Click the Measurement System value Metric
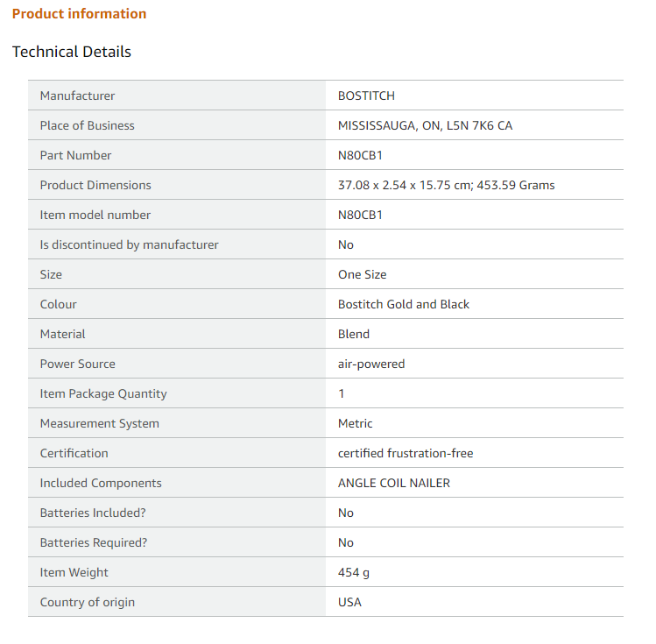This screenshot has width=656, height=644. [x=356, y=423]
